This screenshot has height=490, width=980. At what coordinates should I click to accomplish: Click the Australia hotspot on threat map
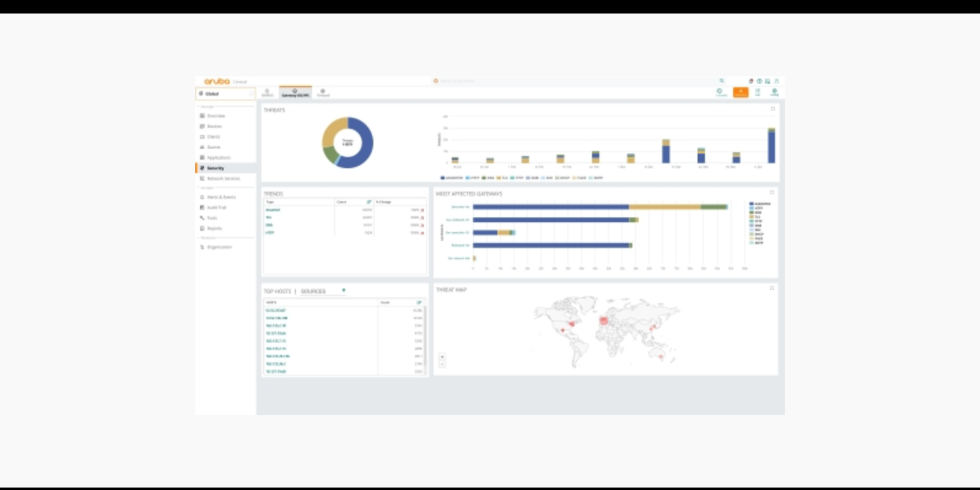click(661, 357)
